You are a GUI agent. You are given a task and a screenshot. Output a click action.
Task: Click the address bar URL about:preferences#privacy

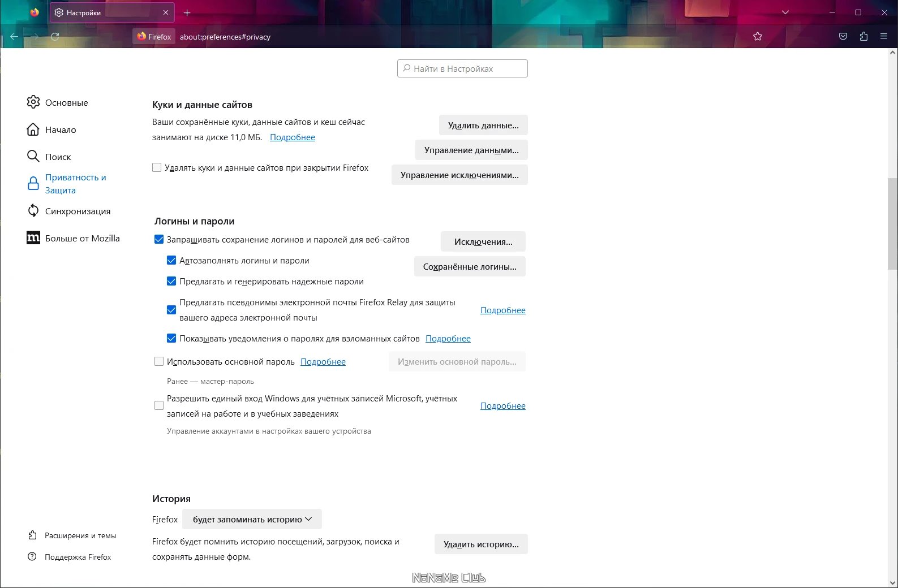point(225,37)
